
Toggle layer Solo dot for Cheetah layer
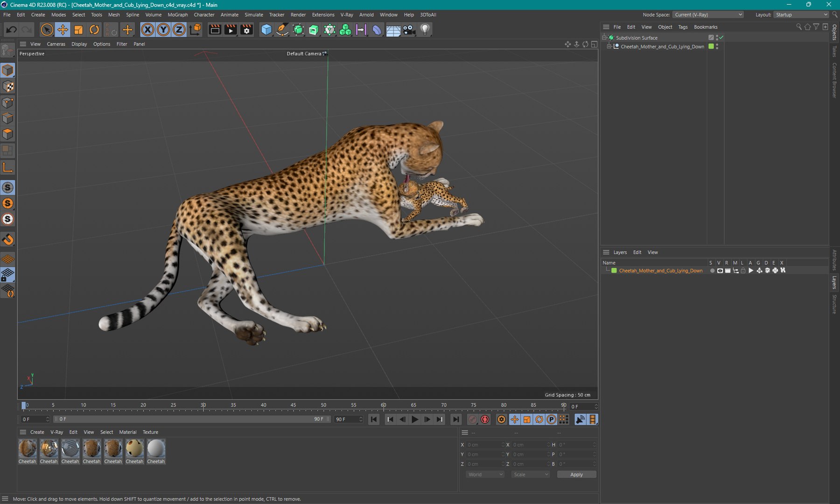pyautogui.click(x=712, y=271)
